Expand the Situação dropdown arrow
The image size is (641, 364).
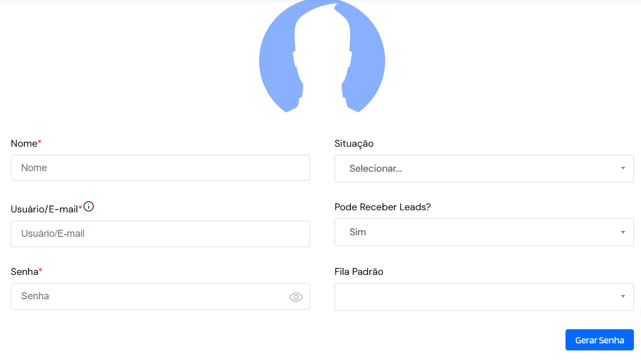[623, 168]
